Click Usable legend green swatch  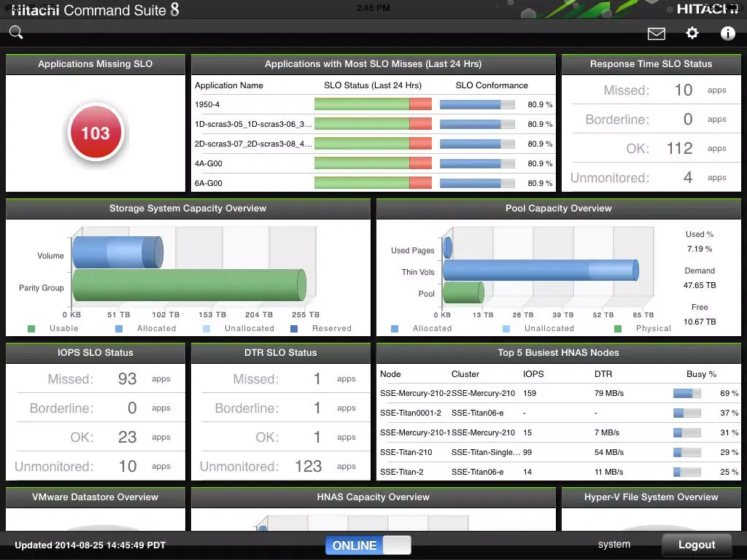[x=31, y=329]
